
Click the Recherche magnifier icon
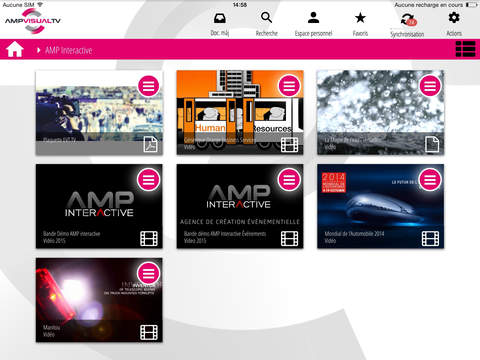point(266,17)
